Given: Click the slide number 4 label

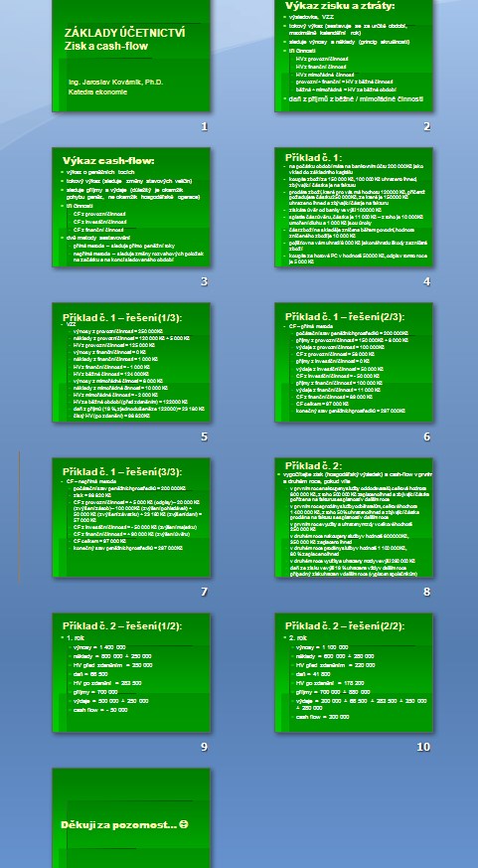Looking at the screenshot, I should click(426, 281).
